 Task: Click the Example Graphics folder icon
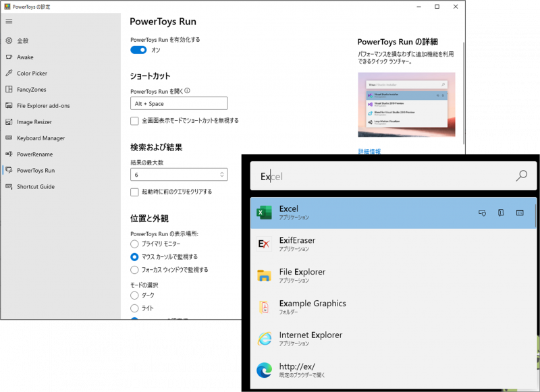[x=264, y=307]
